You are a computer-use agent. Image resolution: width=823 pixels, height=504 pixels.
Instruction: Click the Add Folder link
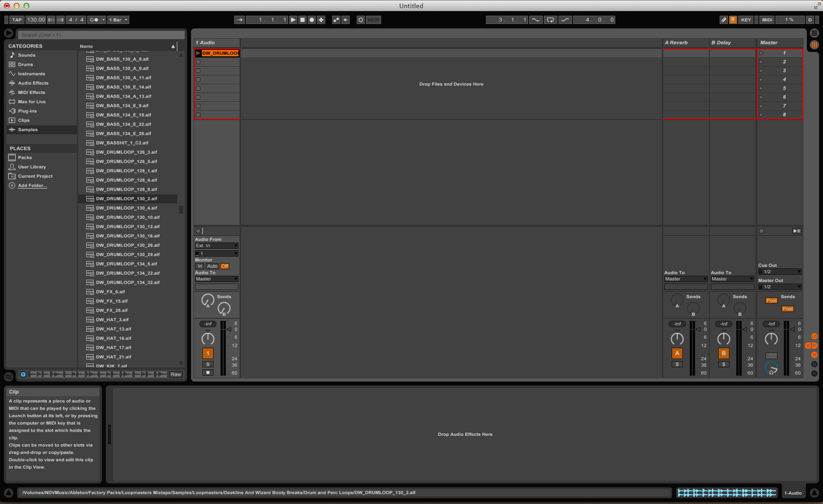[x=32, y=186]
